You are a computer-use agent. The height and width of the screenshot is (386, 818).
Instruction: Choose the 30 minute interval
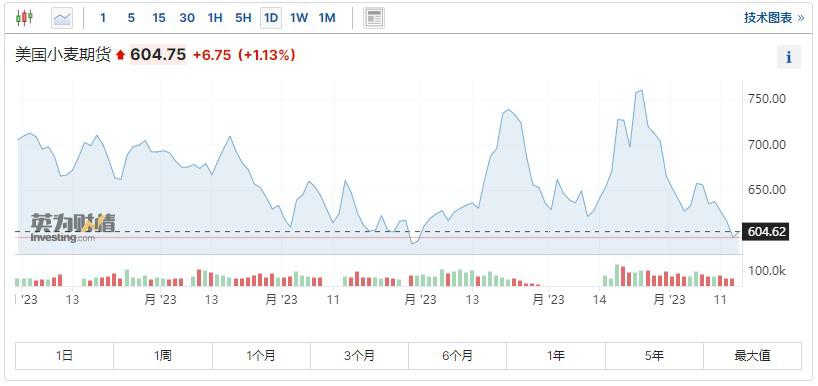187,18
